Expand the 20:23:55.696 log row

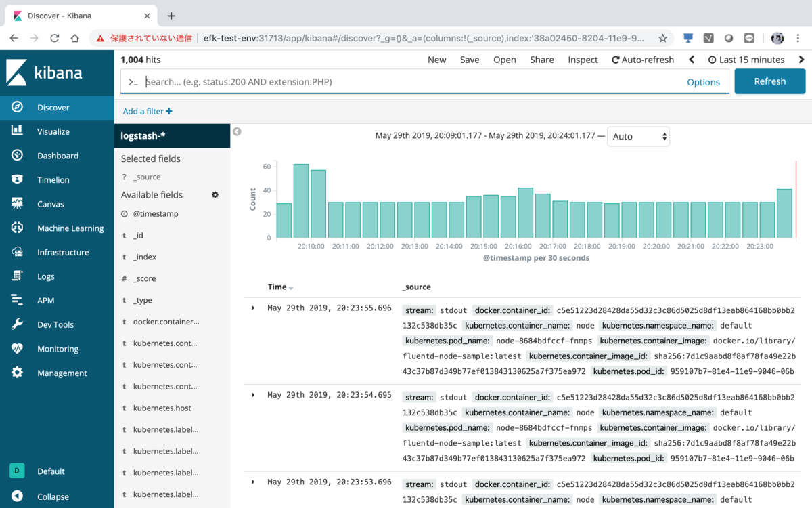pos(253,308)
